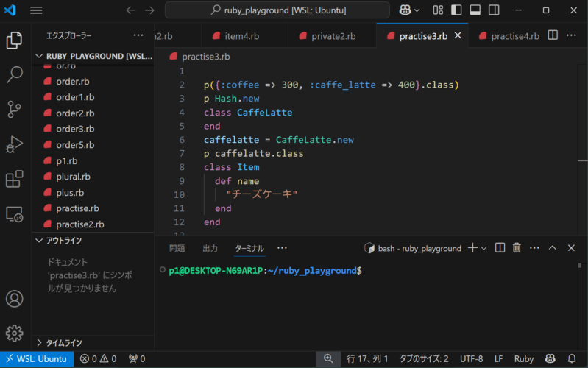Open the Run and Debug view

tap(14, 144)
